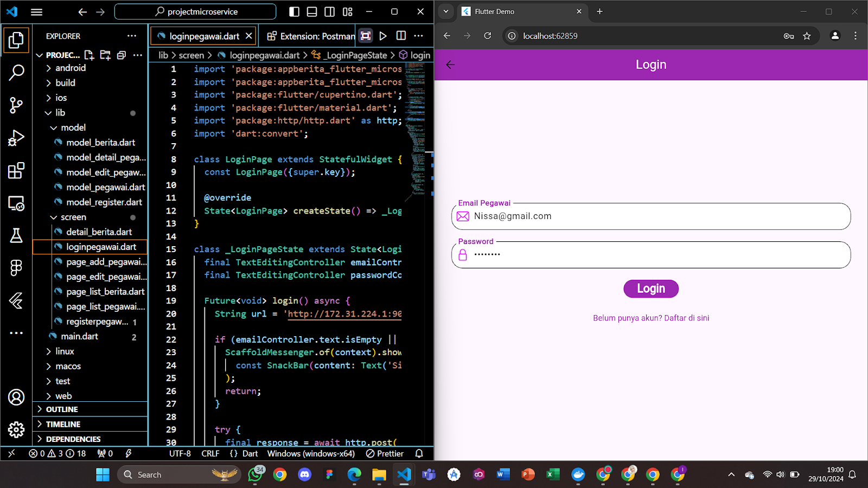Expand the TIMELINE section

pos(90,424)
